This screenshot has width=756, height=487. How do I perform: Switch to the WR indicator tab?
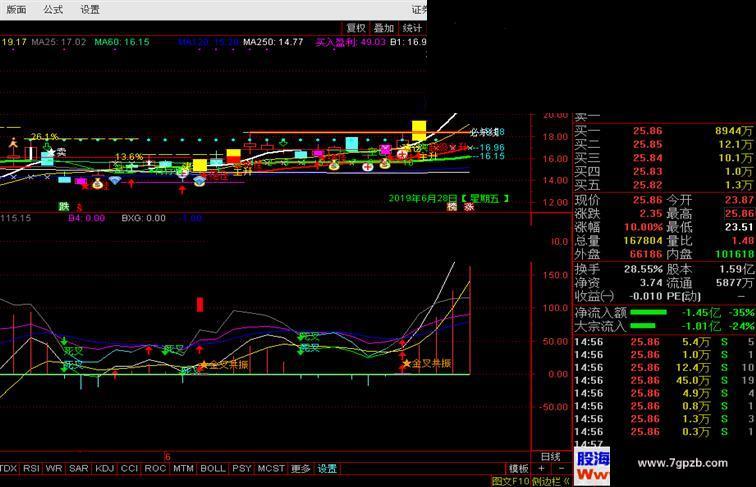click(x=54, y=468)
